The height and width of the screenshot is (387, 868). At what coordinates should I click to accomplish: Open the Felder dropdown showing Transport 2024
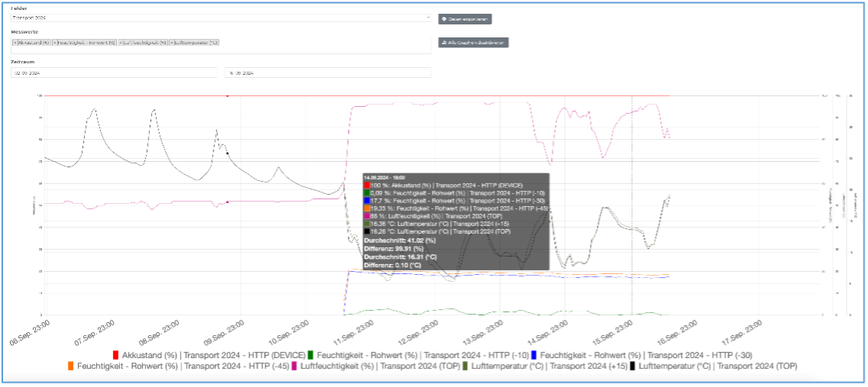click(221, 18)
